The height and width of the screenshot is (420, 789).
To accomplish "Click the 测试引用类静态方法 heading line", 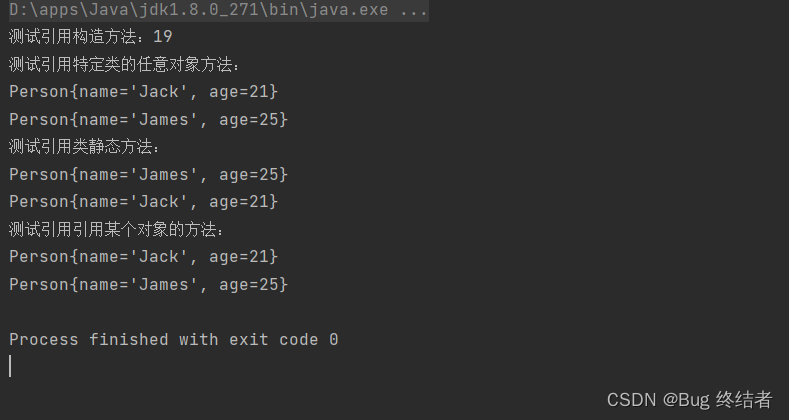I will (85, 147).
